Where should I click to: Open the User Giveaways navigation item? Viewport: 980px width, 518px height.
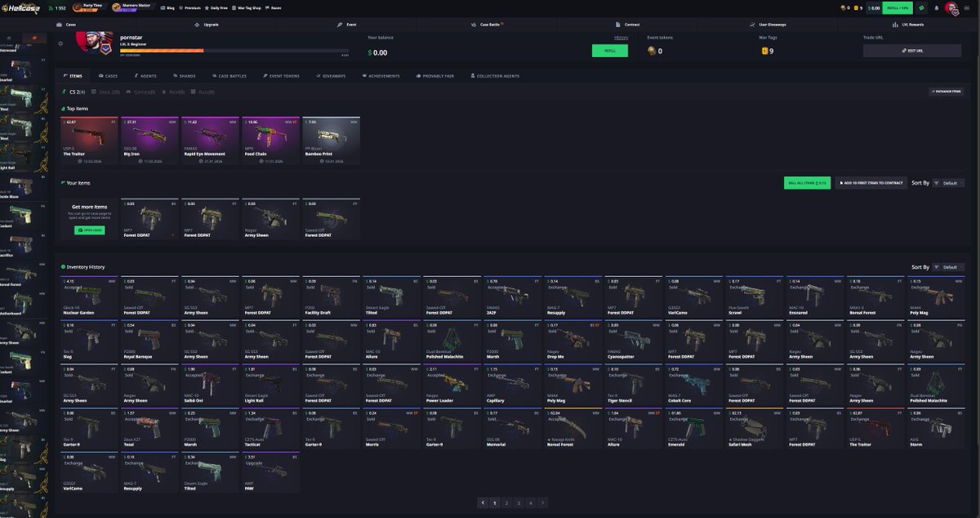click(767, 25)
